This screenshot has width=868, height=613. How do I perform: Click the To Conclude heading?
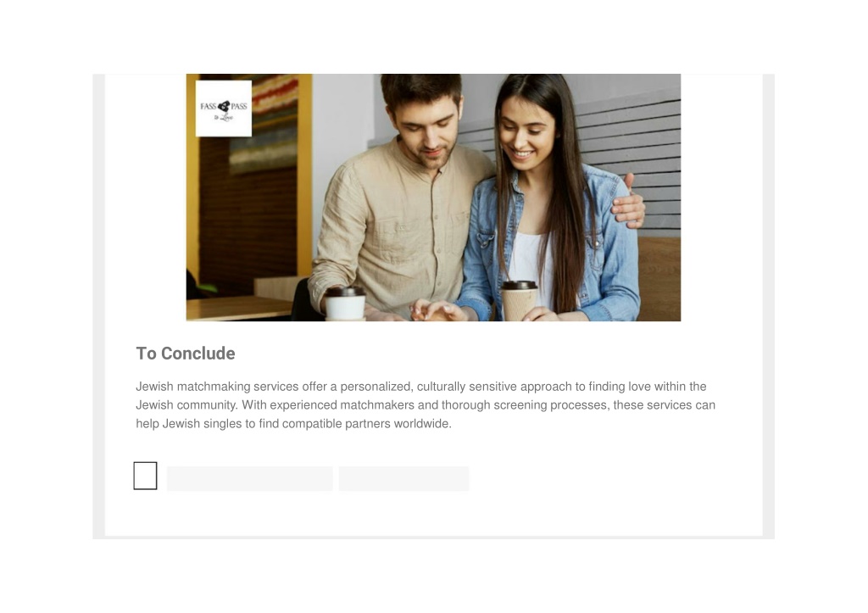186,354
